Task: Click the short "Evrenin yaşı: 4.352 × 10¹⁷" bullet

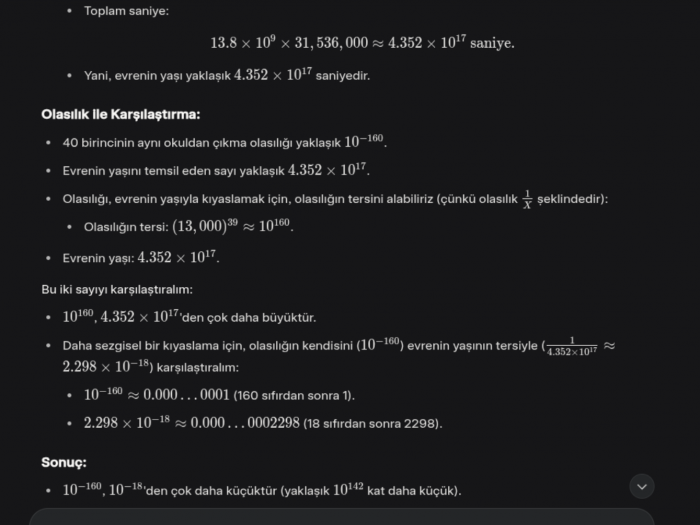Action: [x=141, y=257]
